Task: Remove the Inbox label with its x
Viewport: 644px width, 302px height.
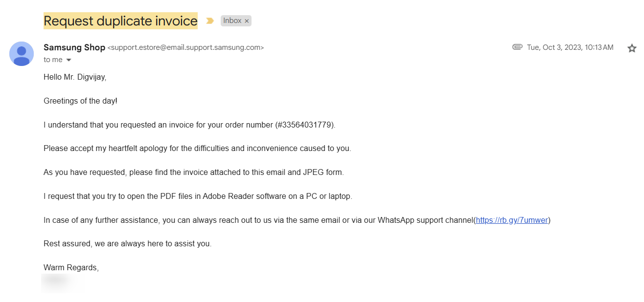Action: pos(247,21)
